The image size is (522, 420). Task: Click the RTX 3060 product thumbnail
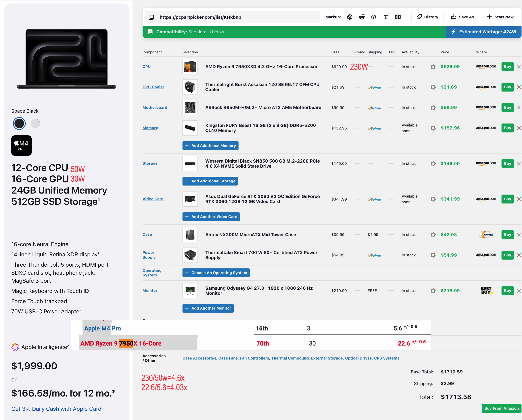click(190, 199)
